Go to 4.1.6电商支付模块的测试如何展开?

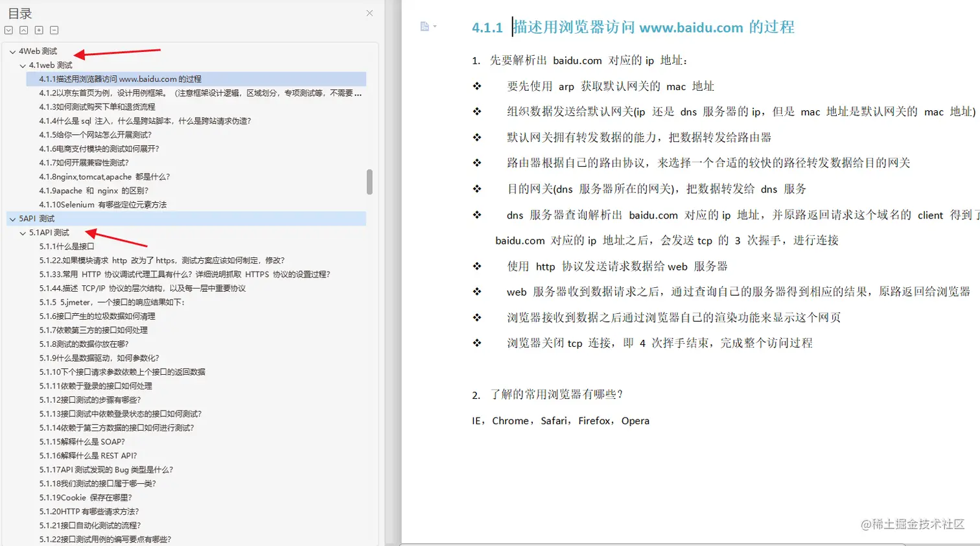[x=99, y=148]
